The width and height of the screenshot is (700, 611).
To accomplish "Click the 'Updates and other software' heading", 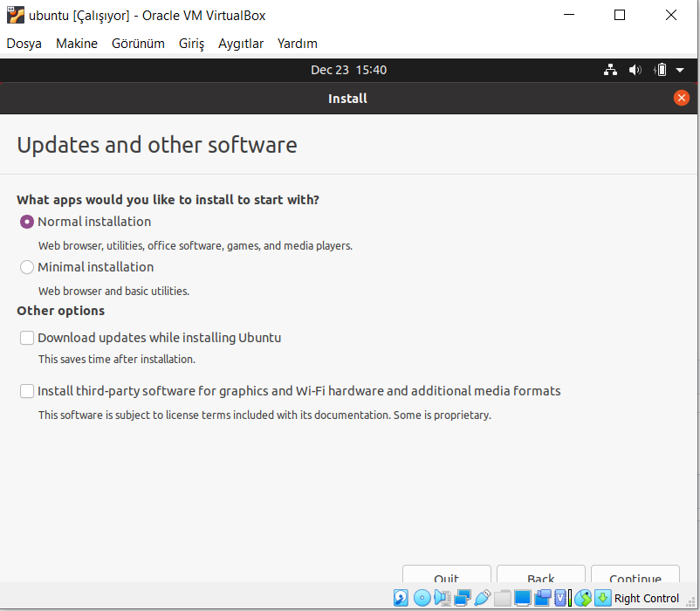I will click(157, 145).
